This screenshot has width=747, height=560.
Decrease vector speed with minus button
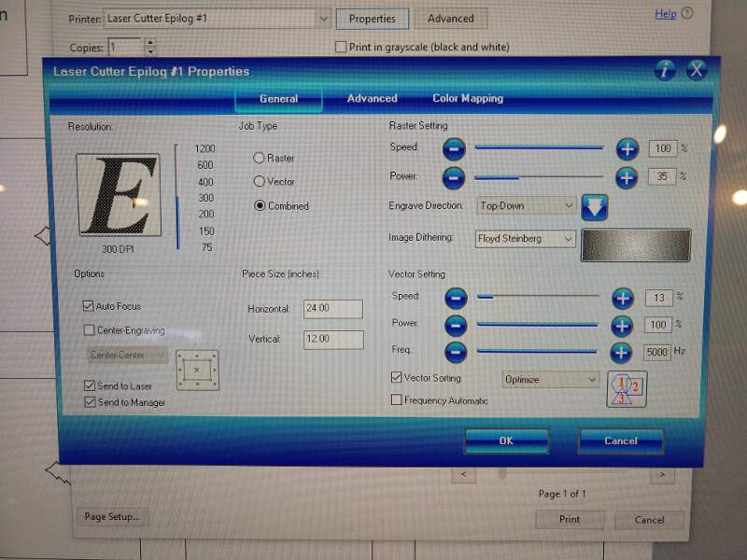[x=456, y=298]
